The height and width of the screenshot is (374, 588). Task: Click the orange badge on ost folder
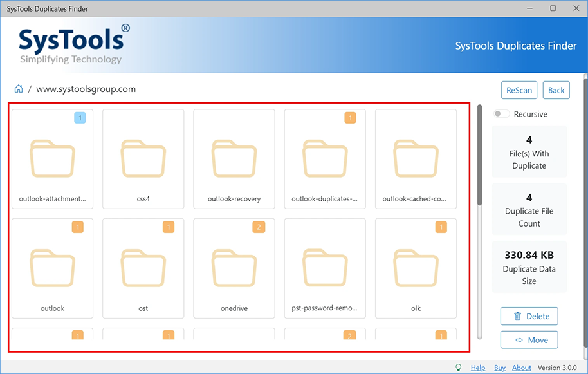point(169,227)
